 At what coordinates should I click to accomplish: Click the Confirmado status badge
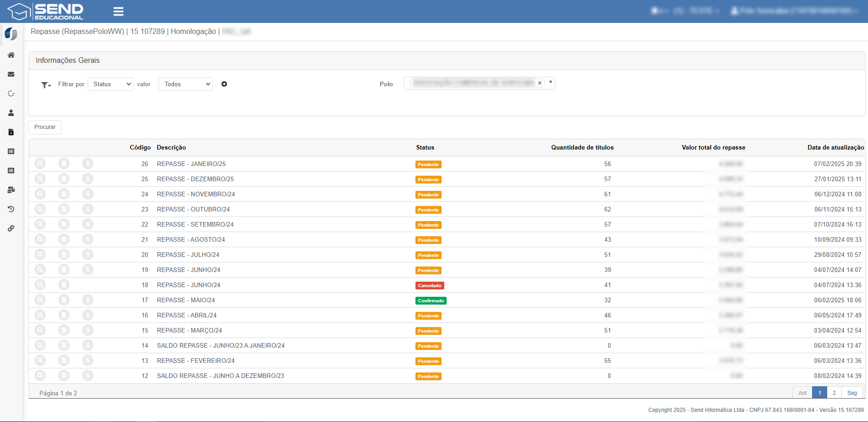click(x=431, y=301)
